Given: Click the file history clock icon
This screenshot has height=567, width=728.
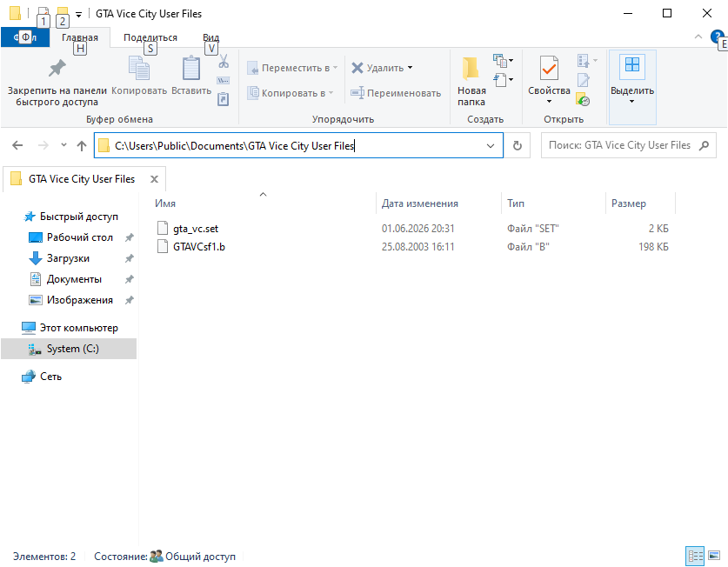Looking at the screenshot, I should (583, 99).
